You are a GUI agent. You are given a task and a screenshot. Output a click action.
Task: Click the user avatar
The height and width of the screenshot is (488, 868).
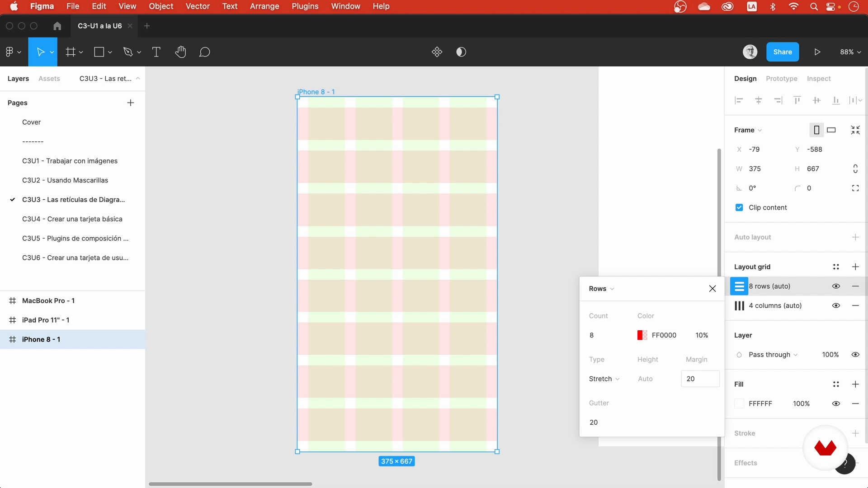click(750, 52)
